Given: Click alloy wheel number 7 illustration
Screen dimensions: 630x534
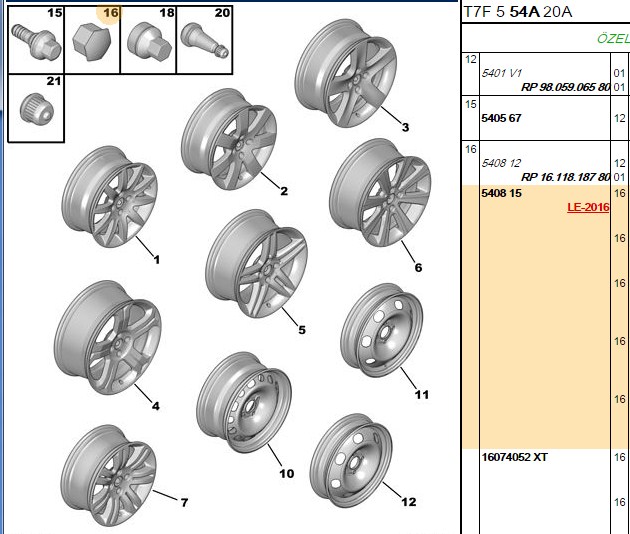Looking at the screenshot, I should pyautogui.click(x=108, y=476).
